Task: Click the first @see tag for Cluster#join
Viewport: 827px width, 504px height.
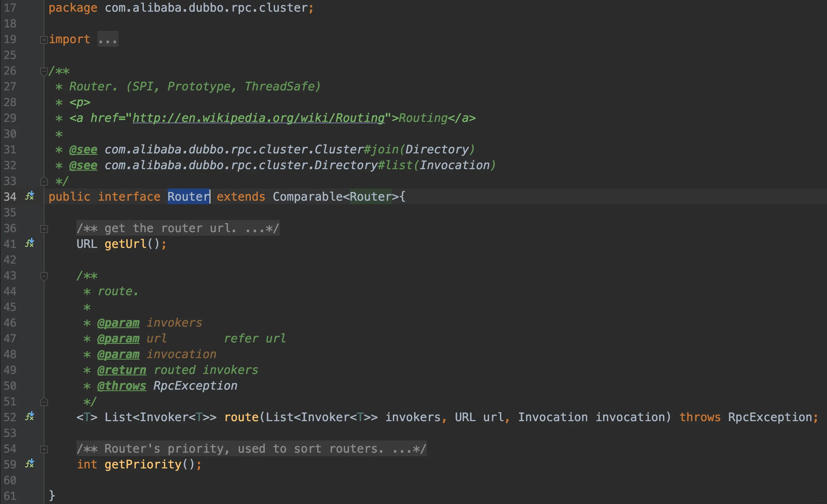Action: pos(83,150)
